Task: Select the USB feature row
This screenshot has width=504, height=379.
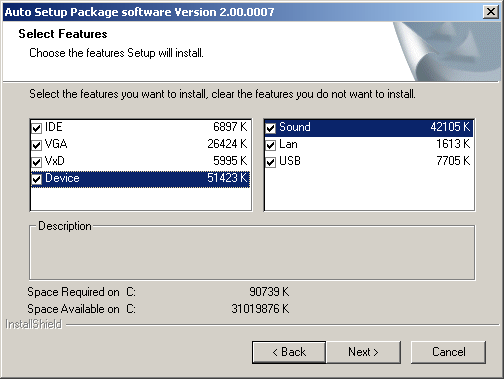Action: (x=369, y=161)
